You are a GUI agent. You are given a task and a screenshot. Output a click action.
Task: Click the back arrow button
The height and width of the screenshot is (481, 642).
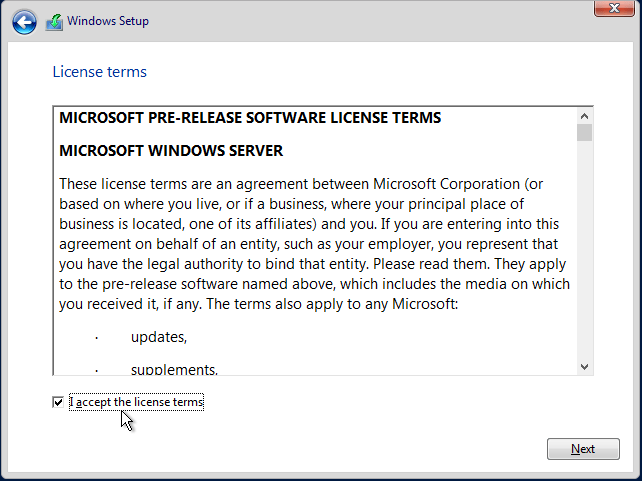[x=25, y=22]
